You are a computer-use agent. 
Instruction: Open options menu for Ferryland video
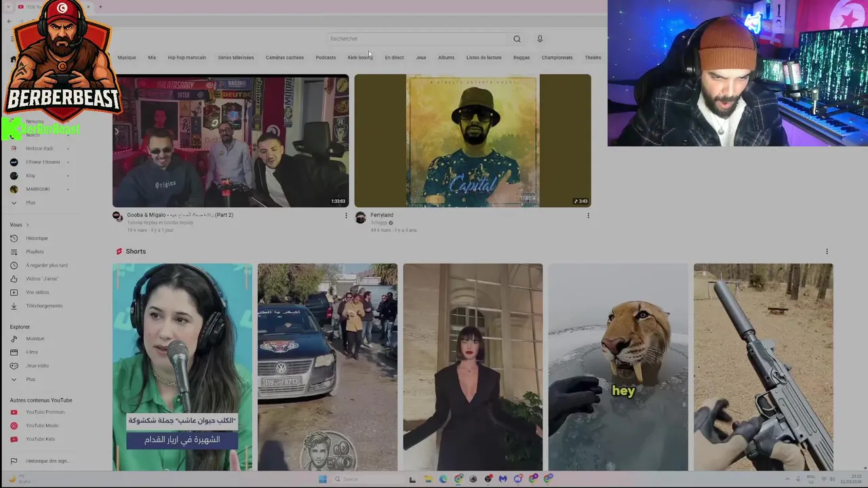pos(588,216)
